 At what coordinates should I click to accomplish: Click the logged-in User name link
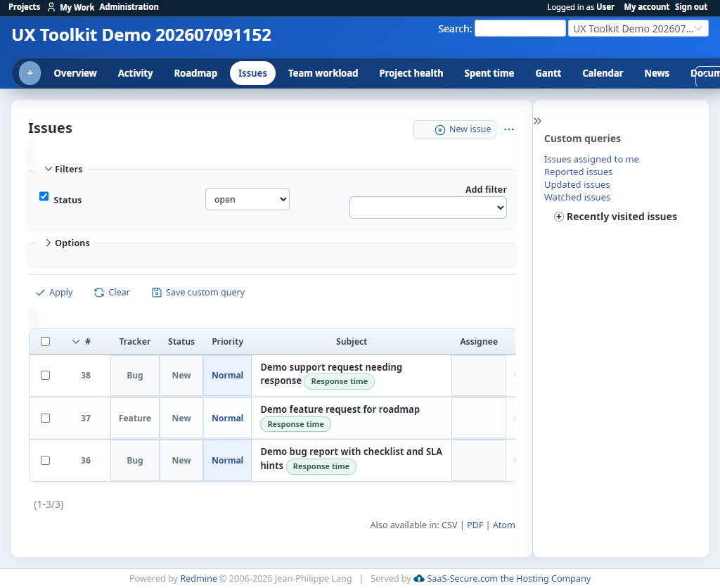[605, 7]
